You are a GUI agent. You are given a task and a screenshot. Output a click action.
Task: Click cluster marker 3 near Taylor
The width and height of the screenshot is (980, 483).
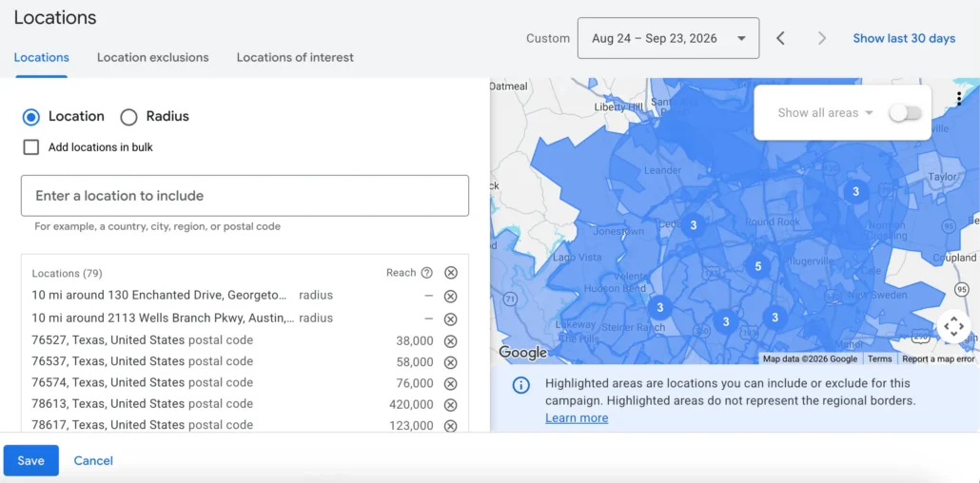(855, 191)
